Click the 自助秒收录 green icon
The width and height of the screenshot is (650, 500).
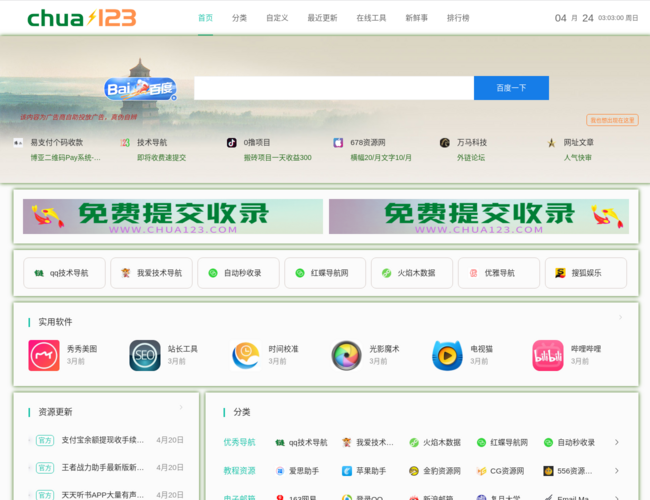coord(213,273)
